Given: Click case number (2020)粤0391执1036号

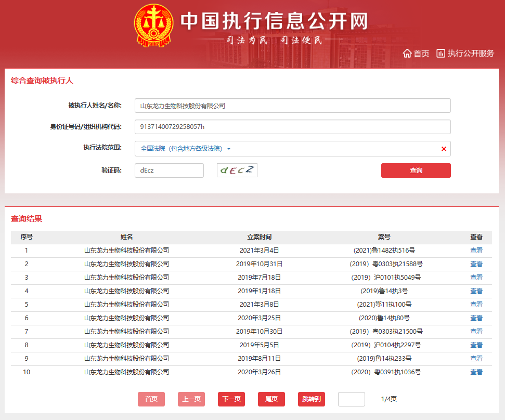Looking at the screenshot, I should [386, 372].
